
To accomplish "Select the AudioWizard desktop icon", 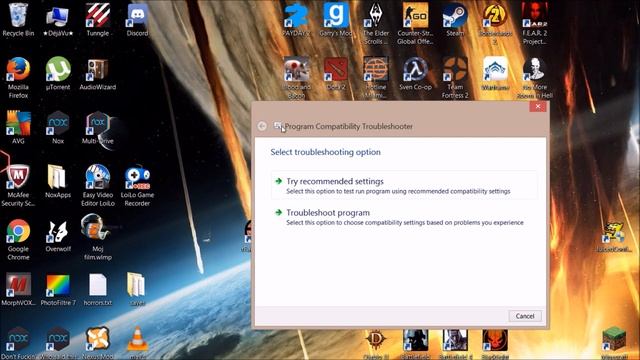I will (98, 74).
